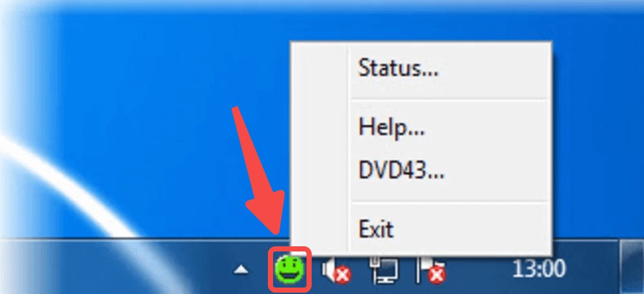Viewport: 644px width, 294px height.
Task: Click the Show desktop strip beside the clock
Action: coord(633,268)
